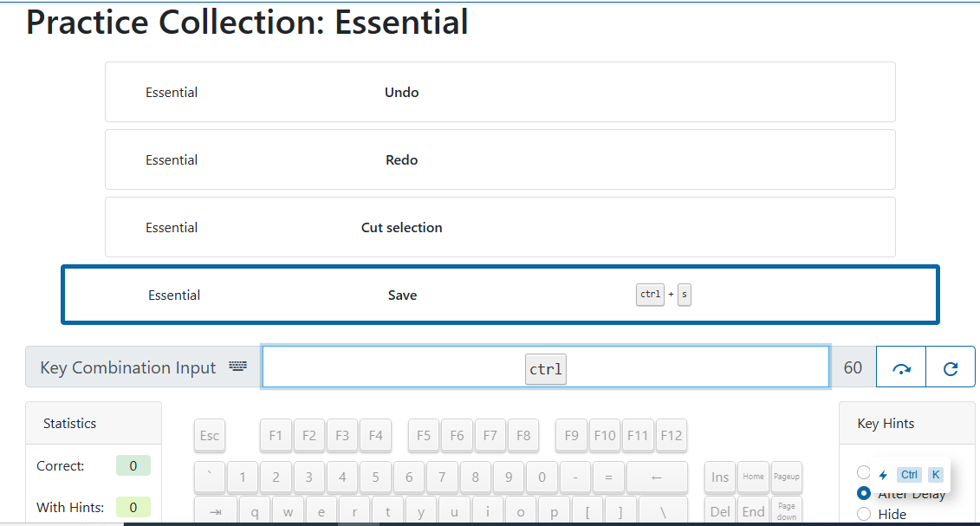The image size is (980, 526).
Task: Click the keyboard icon beside Key Combination Input
Action: coord(237,367)
